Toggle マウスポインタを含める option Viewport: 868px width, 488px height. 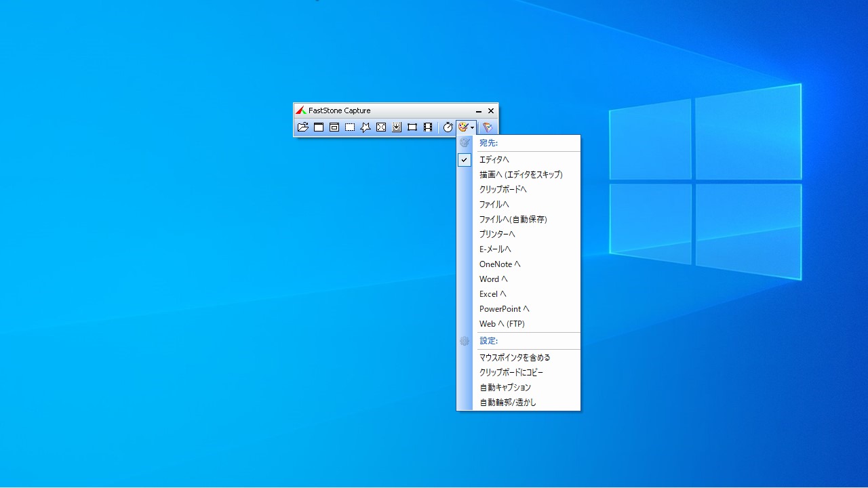[519, 358]
